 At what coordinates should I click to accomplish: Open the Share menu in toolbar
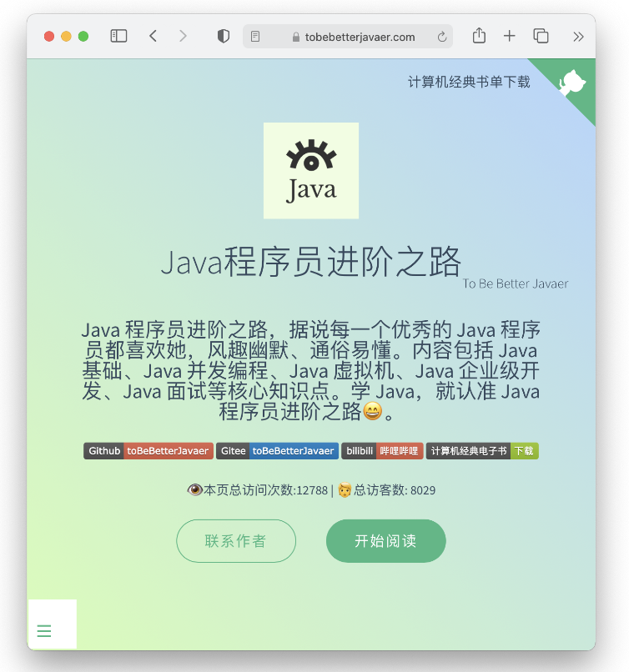[479, 36]
